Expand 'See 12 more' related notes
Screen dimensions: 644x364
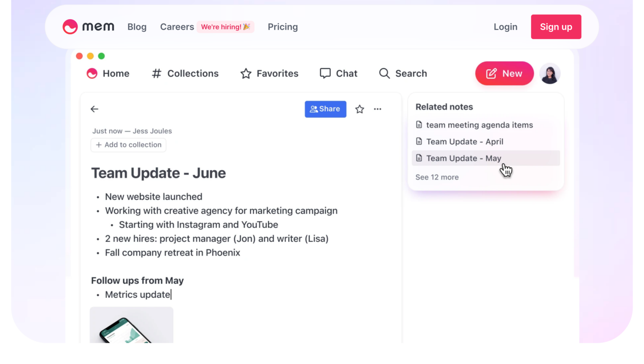(437, 177)
